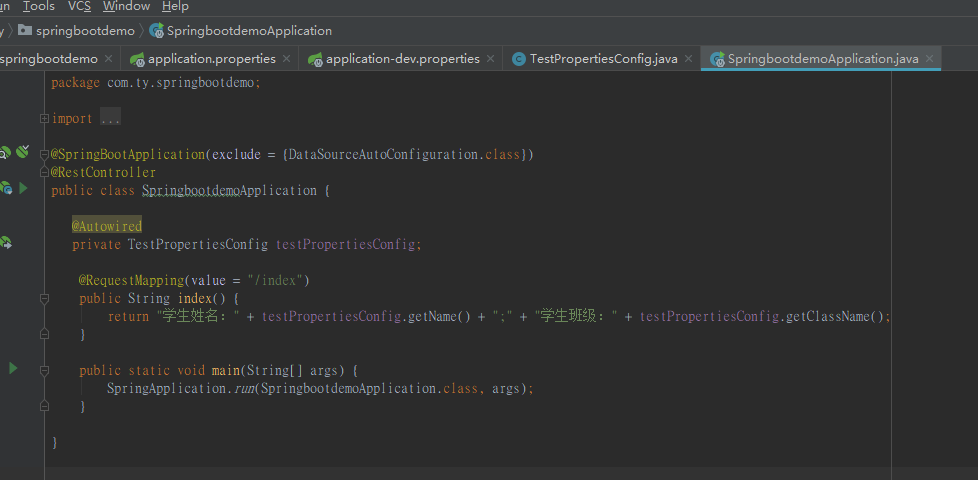Click DataSourceAutoConfiguration in the exclude clause
Screen dimensions: 978x480
(x=385, y=155)
